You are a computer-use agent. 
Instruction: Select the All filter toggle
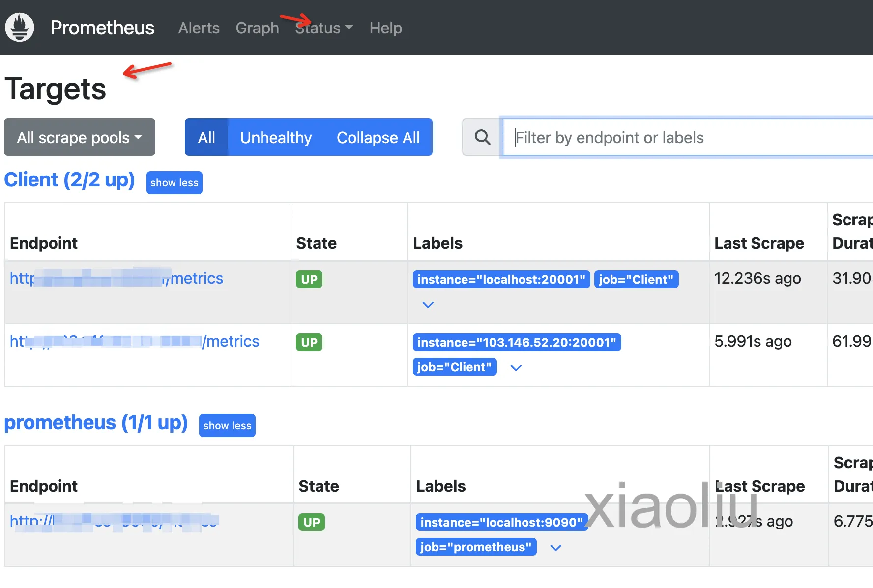pyautogui.click(x=206, y=137)
